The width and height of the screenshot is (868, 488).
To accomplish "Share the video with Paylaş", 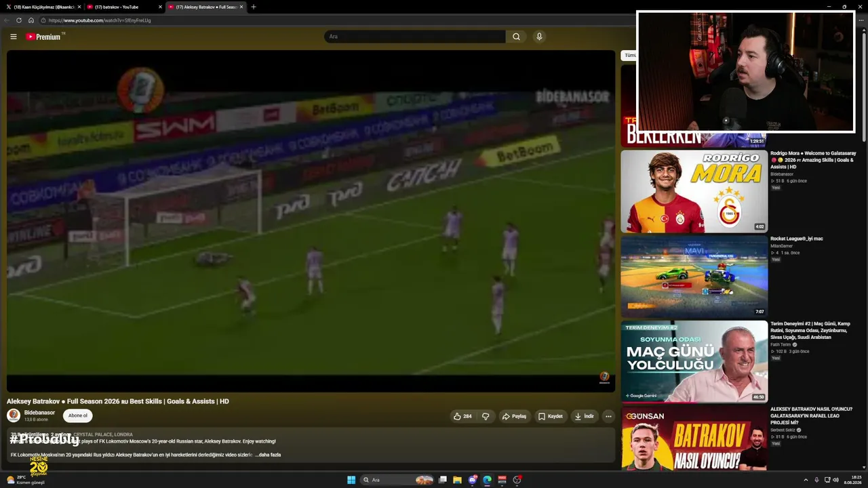I will coord(514,416).
